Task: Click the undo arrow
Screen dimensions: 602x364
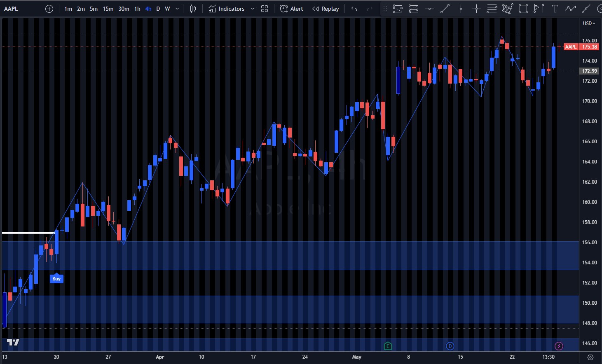Action: coord(354,9)
